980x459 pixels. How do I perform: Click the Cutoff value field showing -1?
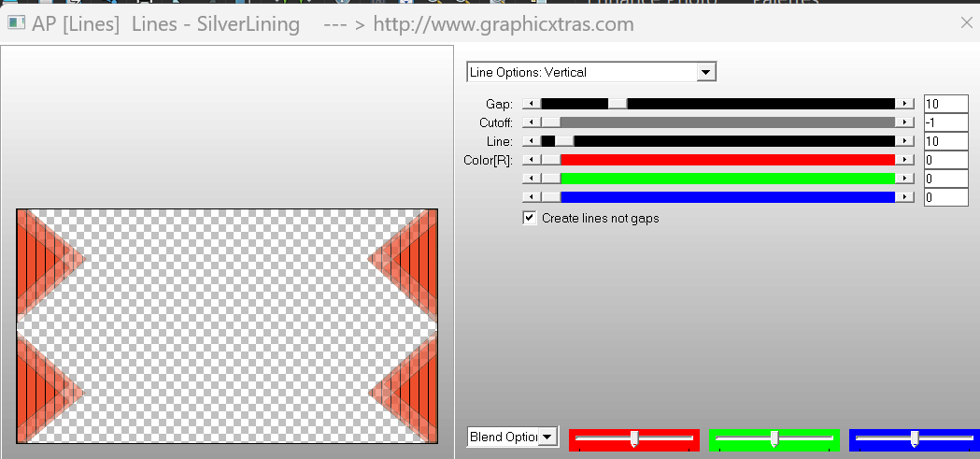coord(945,122)
